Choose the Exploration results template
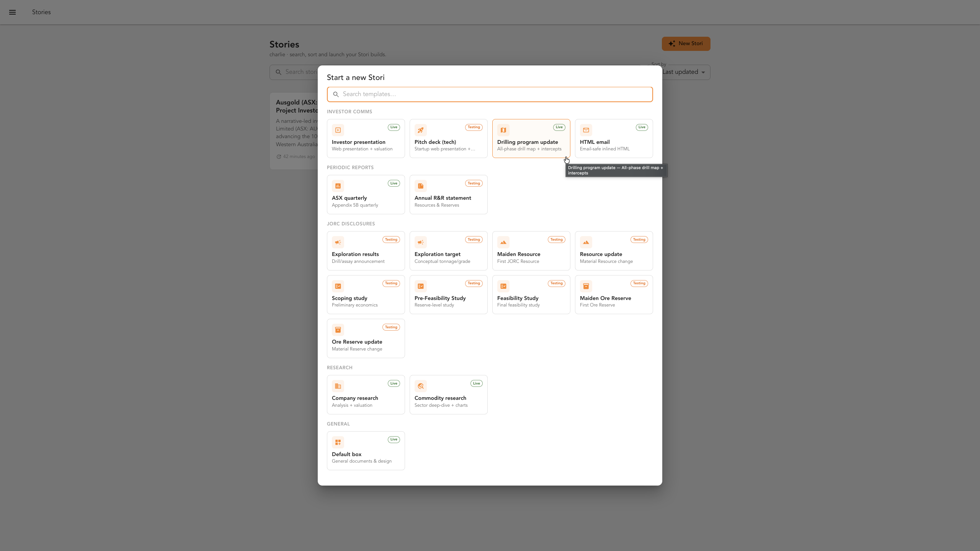The height and width of the screenshot is (551, 980). click(x=366, y=251)
